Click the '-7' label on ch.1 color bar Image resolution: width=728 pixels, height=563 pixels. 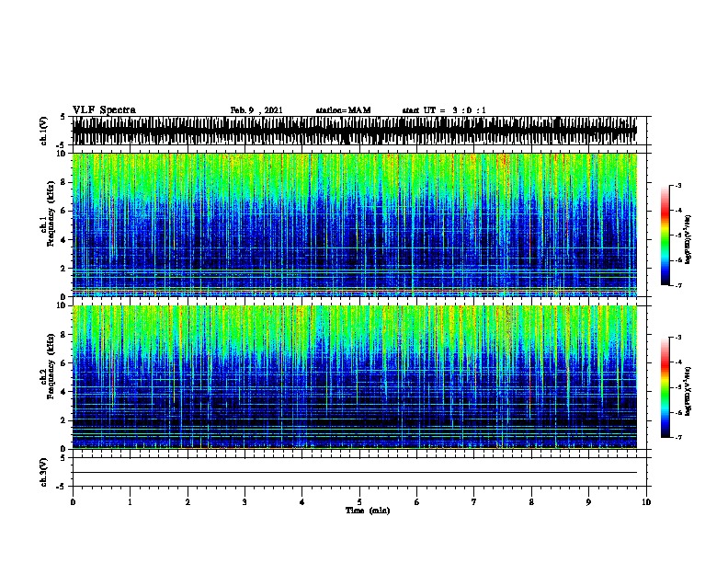pos(677,285)
